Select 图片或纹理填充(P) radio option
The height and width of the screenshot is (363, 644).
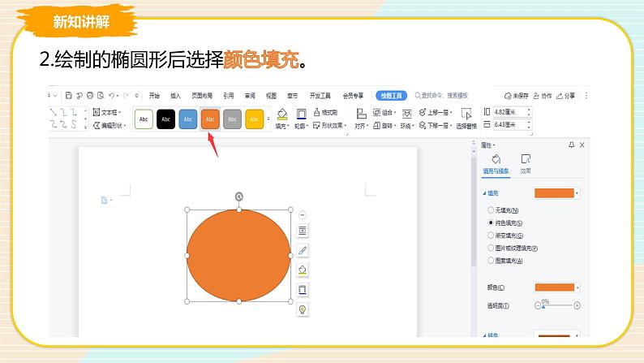coord(513,248)
